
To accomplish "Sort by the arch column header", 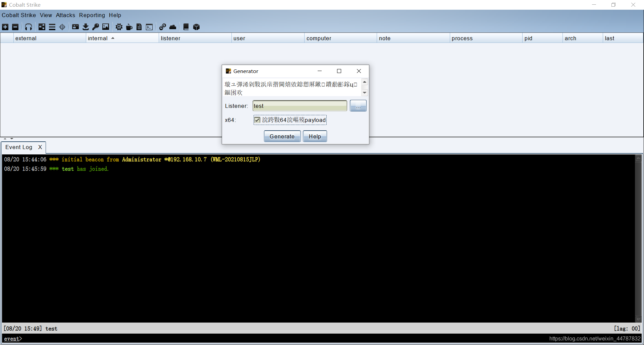I will 583,38.
